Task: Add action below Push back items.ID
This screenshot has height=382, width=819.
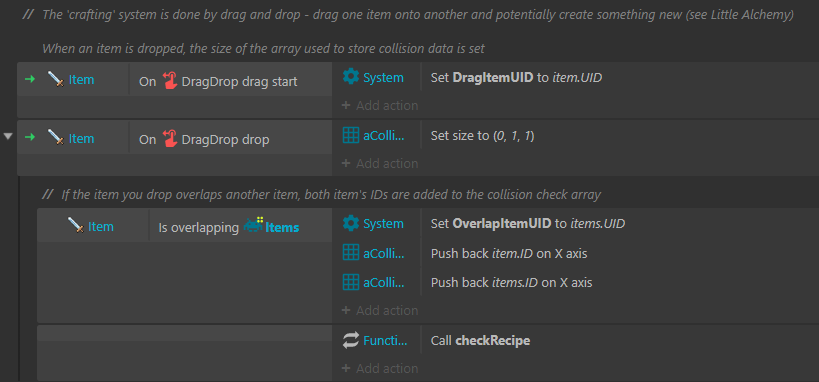Action: click(x=380, y=310)
